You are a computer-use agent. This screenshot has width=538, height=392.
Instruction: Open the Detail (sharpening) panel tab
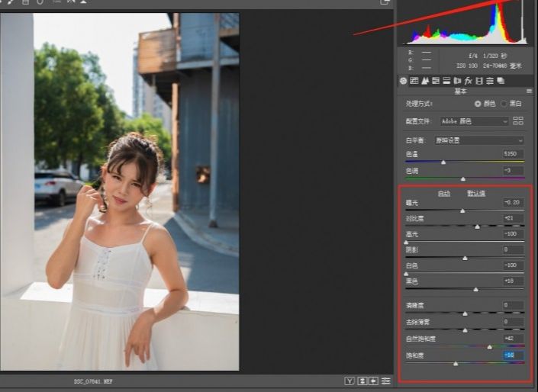pyautogui.click(x=425, y=81)
